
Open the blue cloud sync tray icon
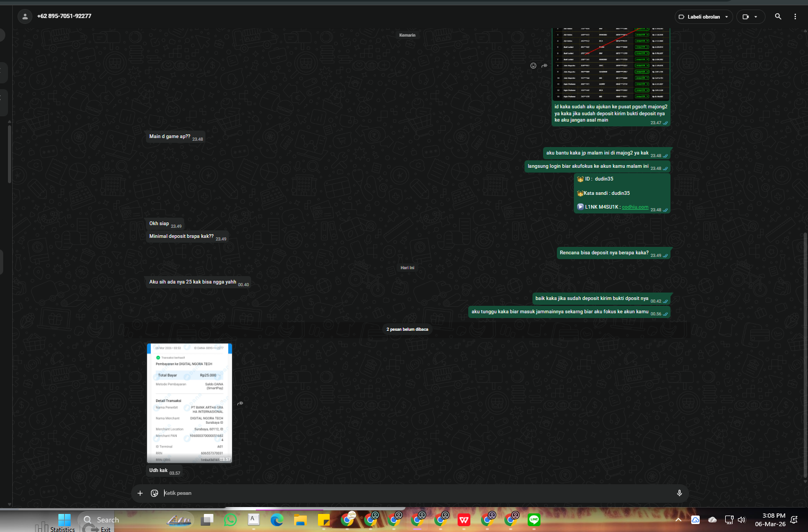click(x=695, y=520)
